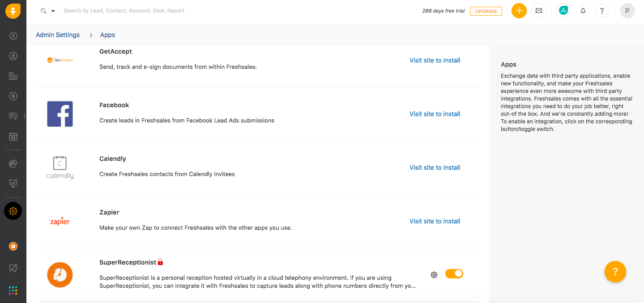The image size is (644, 303).
Task: Click Visit site to install for Zapier
Action: pos(435,221)
